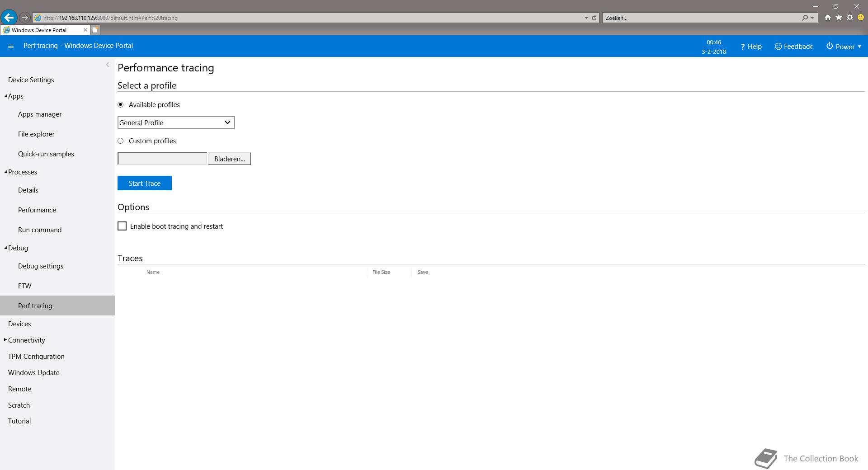Open the General Profile dropdown
868x470 pixels.
click(176, 122)
